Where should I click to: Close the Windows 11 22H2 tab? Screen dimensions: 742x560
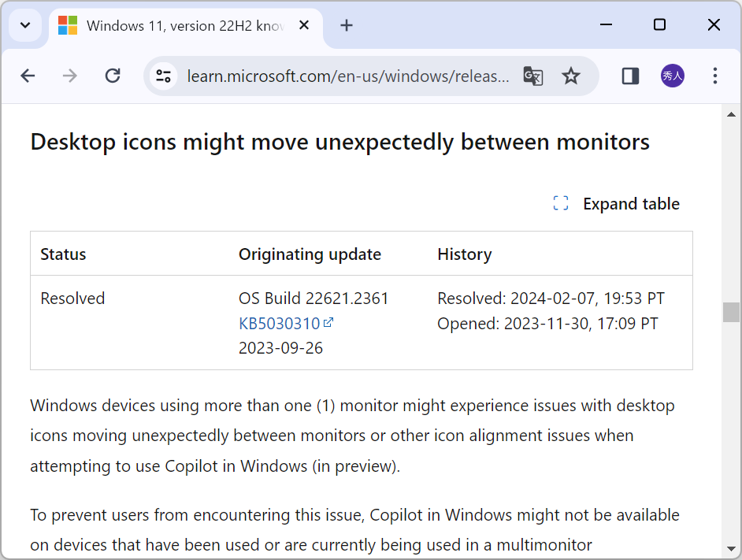point(305,25)
